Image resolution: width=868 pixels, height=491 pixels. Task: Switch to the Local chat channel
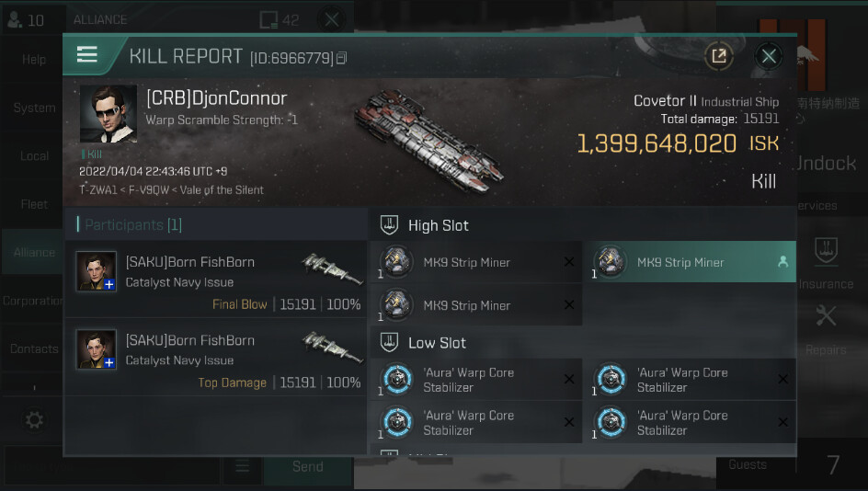coord(33,156)
